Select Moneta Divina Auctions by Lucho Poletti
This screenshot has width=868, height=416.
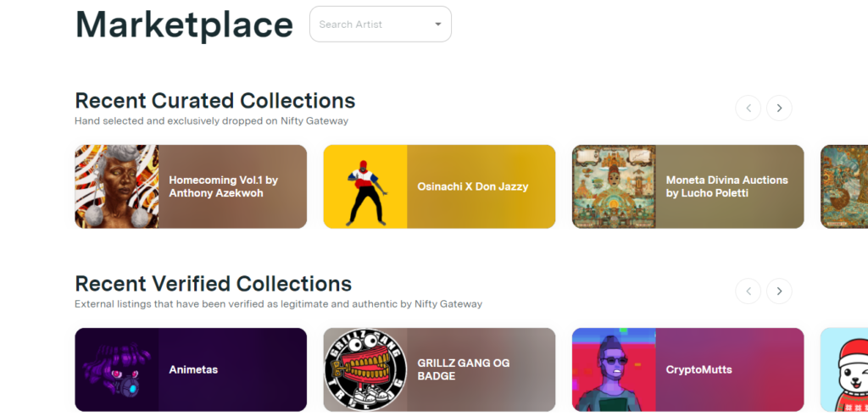coord(726,186)
